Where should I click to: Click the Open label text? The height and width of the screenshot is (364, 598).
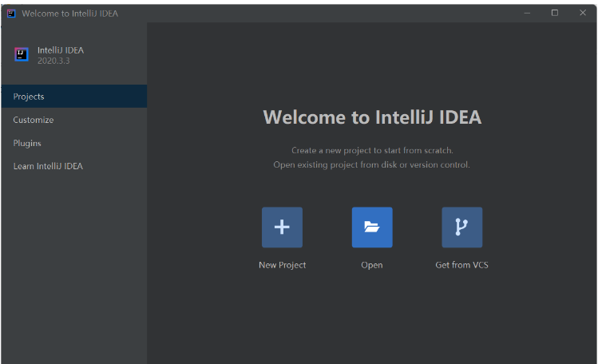click(372, 265)
